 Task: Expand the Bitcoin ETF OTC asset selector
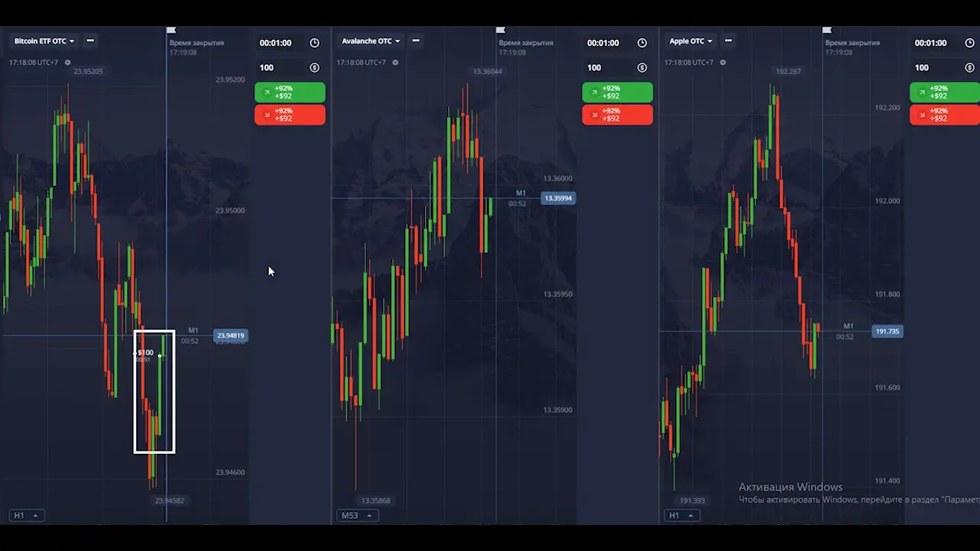(x=44, y=41)
